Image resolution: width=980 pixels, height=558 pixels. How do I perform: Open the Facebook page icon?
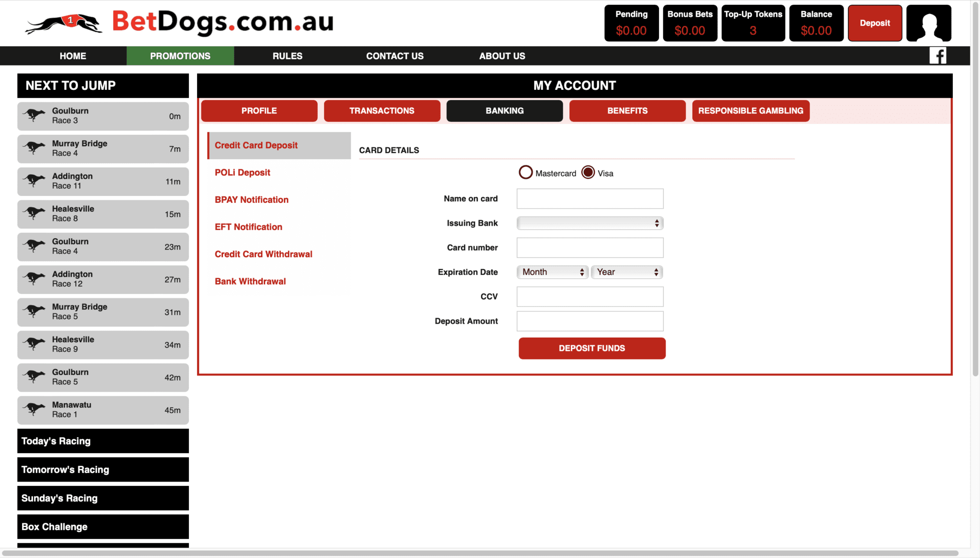(938, 56)
